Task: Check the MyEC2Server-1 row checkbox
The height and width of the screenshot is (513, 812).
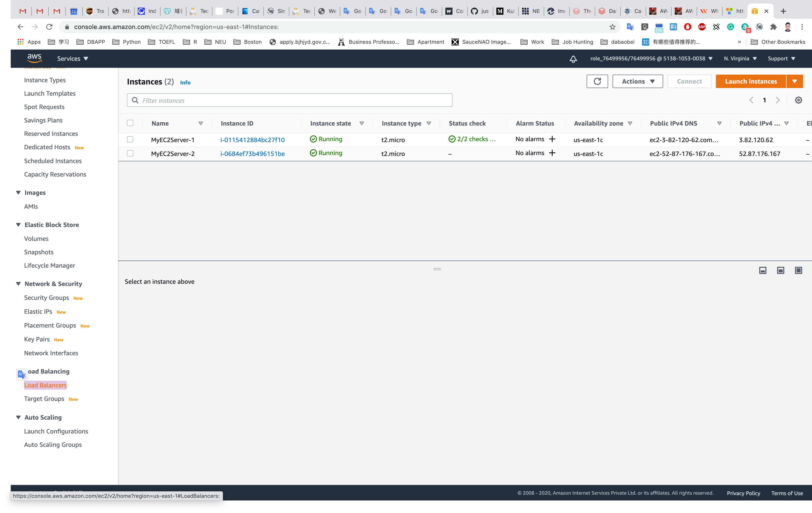Action: (130, 140)
